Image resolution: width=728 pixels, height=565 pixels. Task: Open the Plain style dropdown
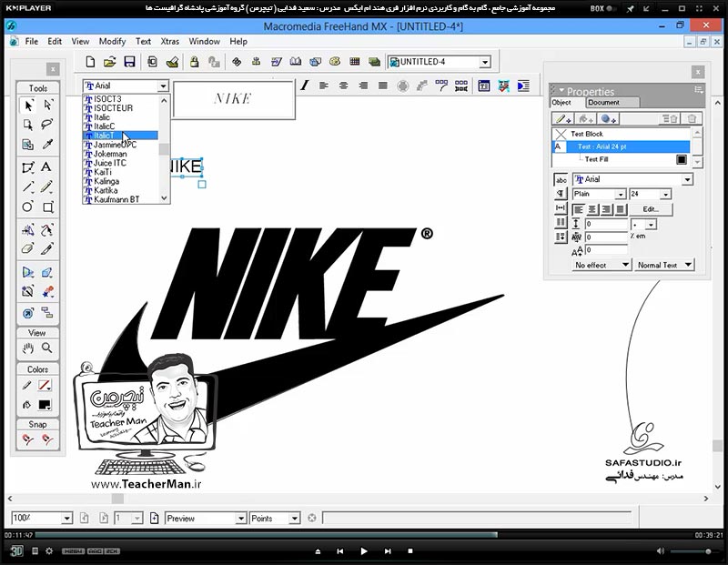tap(621, 194)
